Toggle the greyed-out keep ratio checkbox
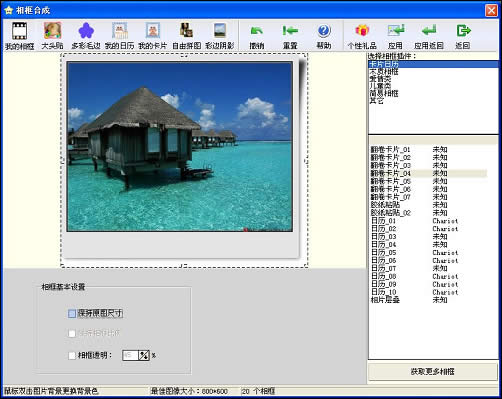 [72, 333]
